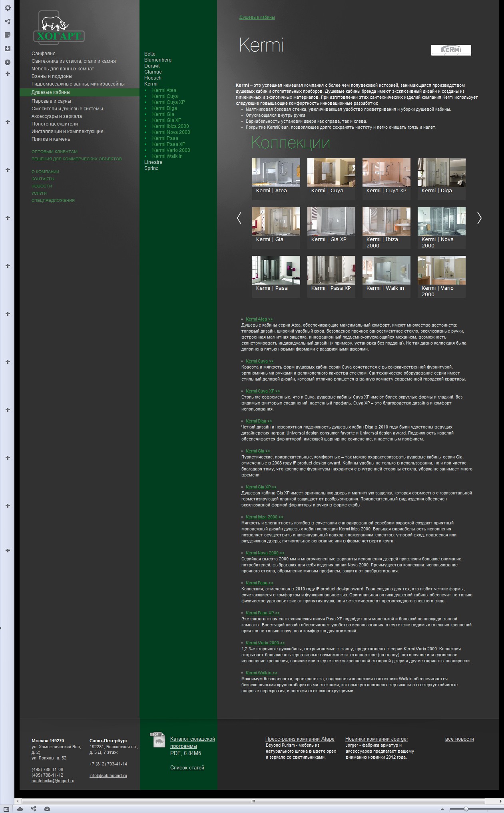This screenshot has height=813, width=504.
Task: Click the scrollbar left arrow
Action: tap(18, 801)
